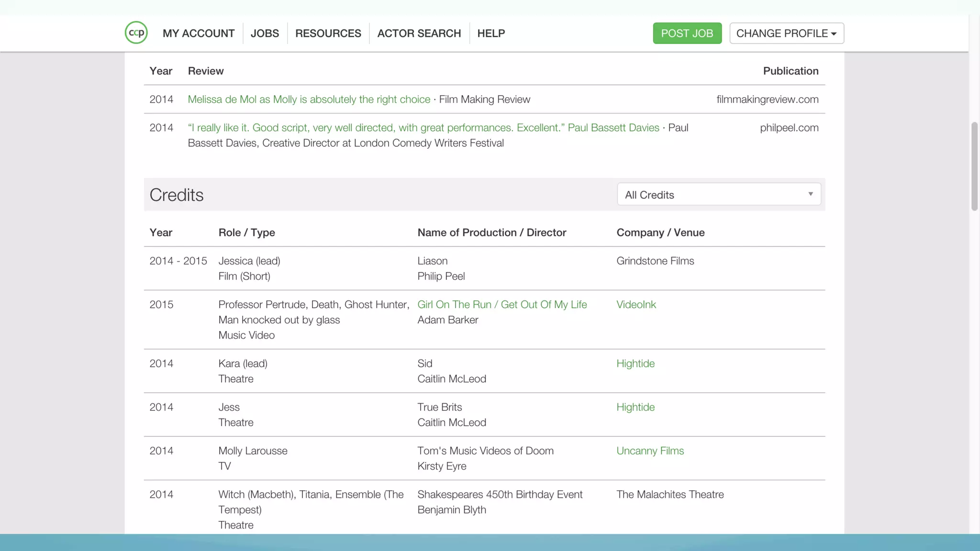Open Actor Search page

pos(419,33)
